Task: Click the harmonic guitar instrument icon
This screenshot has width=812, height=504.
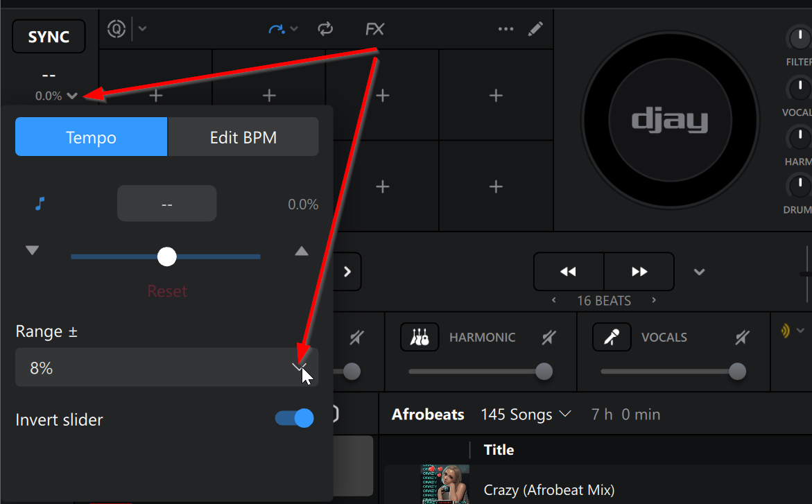Action: (419, 338)
